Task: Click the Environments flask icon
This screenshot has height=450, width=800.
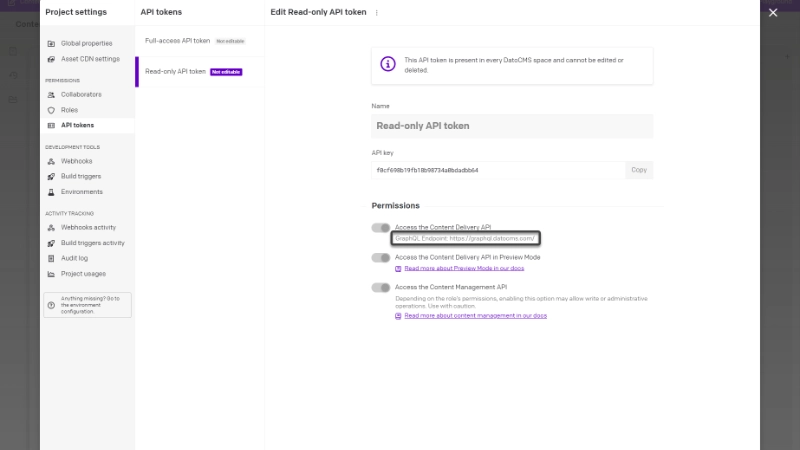Action: click(51, 192)
